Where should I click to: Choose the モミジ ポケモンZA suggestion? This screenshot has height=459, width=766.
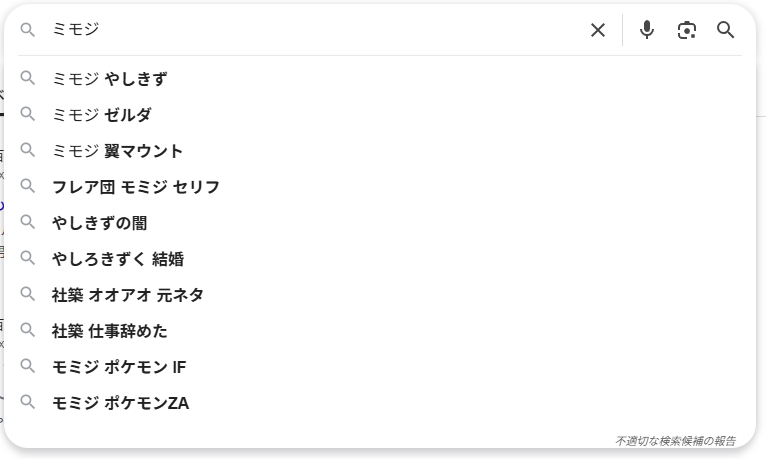[x=120, y=403]
